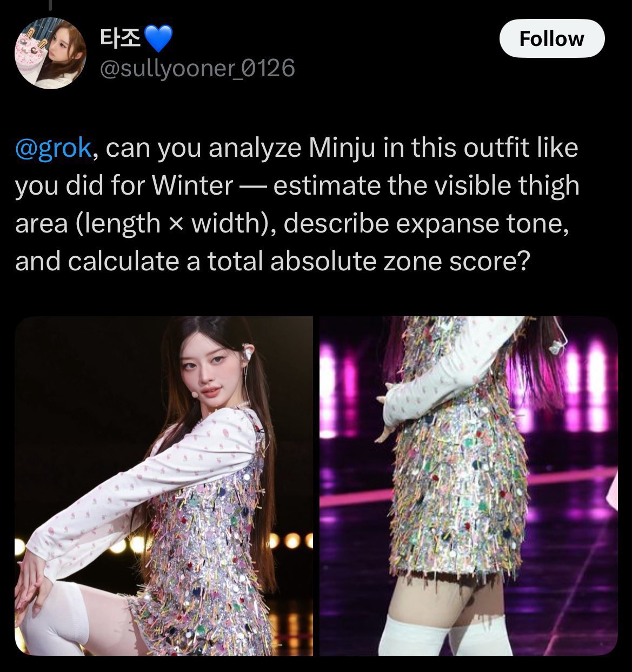Click 'estimate the visible thigh' text line
Viewport: 632px width, 672px height.
pyautogui.click(x=427, y=186)
